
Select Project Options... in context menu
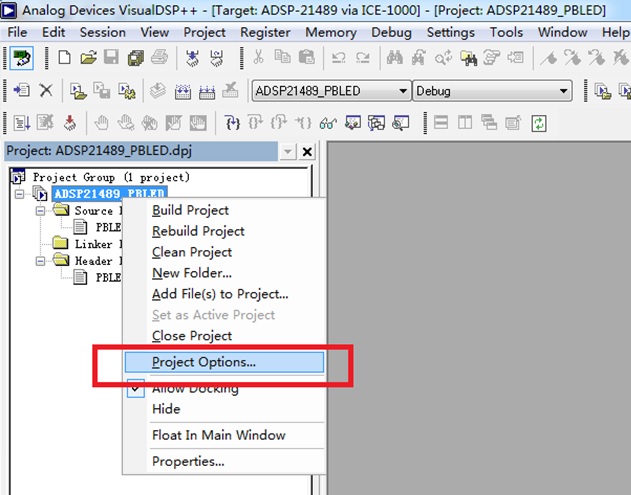(224, 362)
